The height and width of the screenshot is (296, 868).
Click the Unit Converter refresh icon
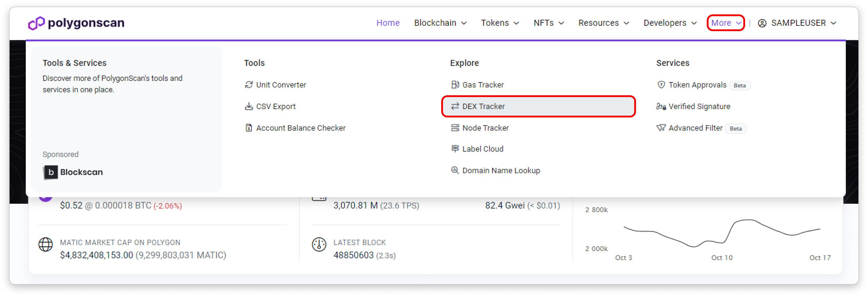(249, 85)
